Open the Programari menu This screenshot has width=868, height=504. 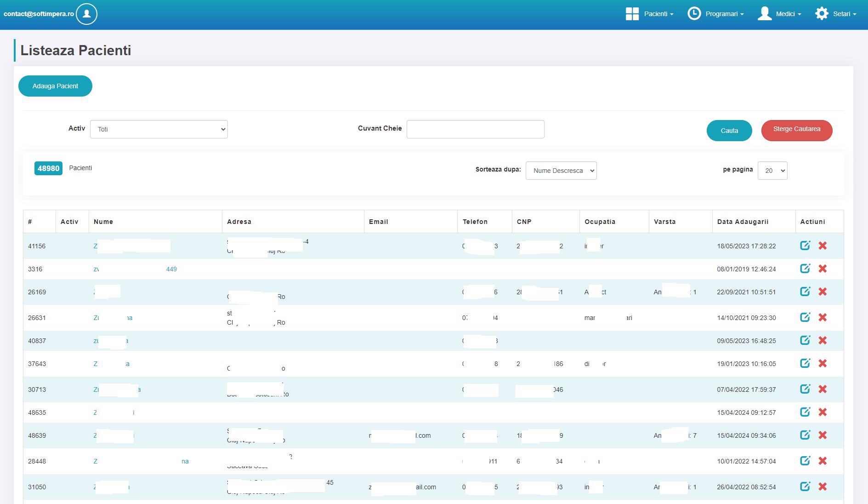click(x=725, y=14)
